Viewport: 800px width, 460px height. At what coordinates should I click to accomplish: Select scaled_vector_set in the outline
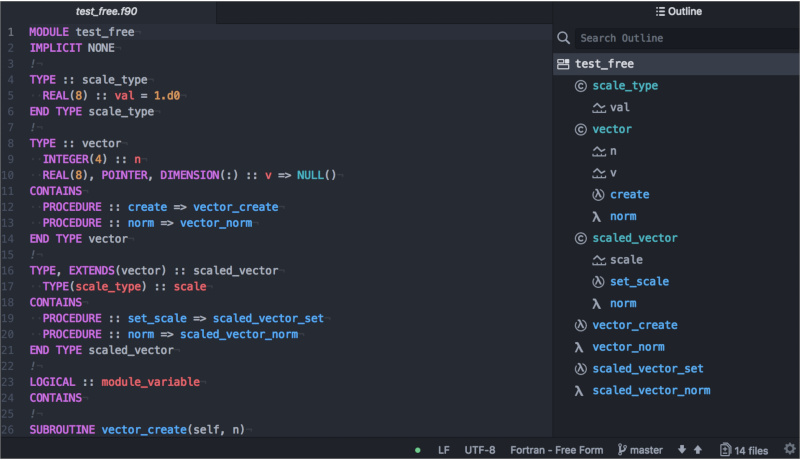647,369
